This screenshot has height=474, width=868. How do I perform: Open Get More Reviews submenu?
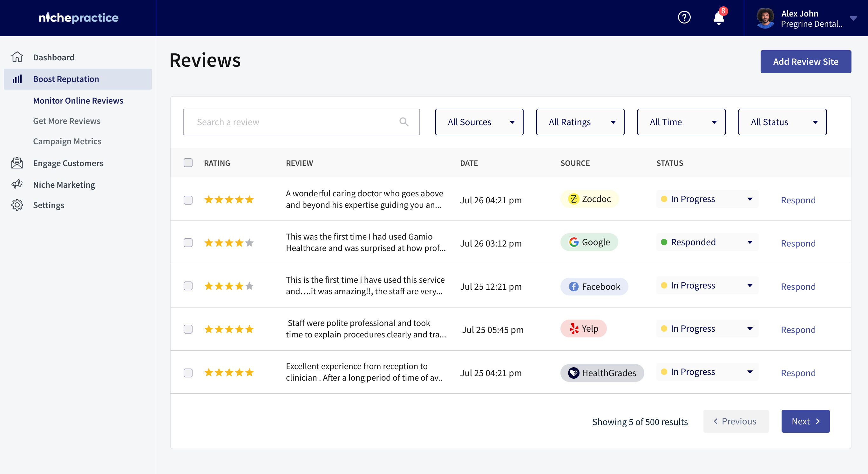coord(67,121)
